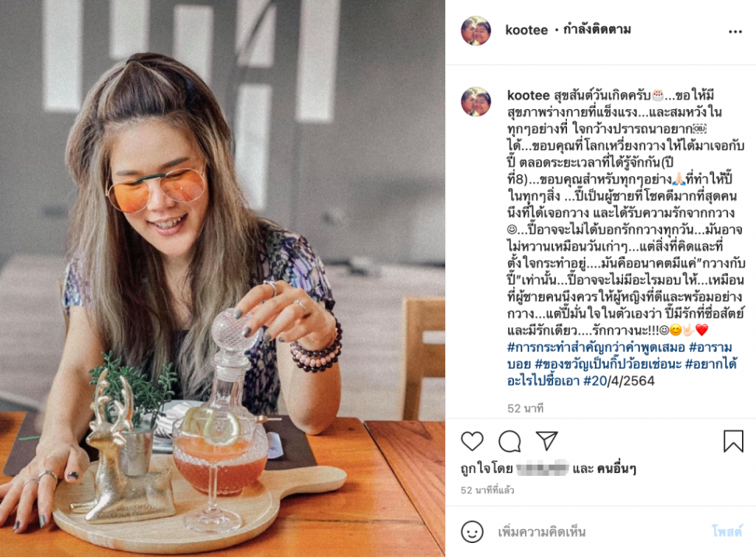Click the blurred liker username

(x=543, y=468)
